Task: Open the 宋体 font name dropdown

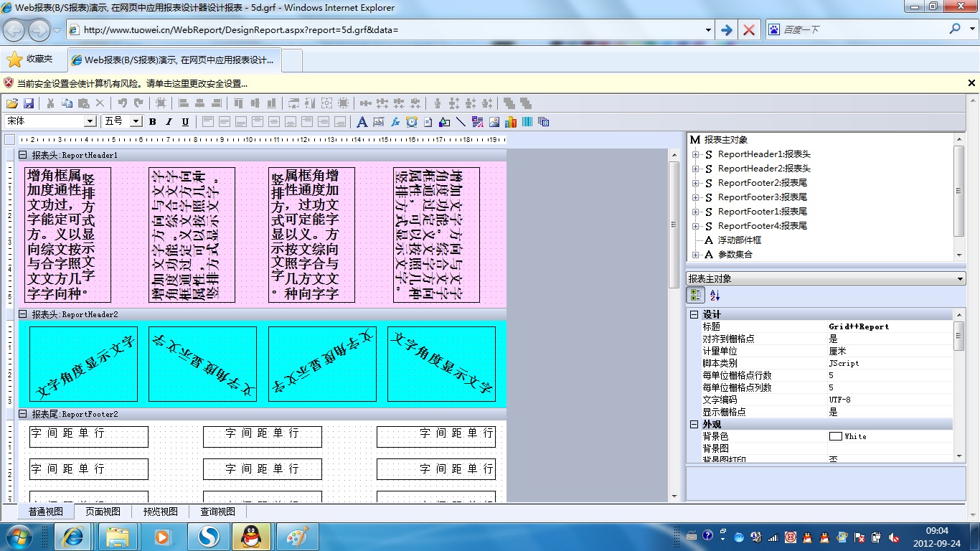Action: click(x=90, y=122)
